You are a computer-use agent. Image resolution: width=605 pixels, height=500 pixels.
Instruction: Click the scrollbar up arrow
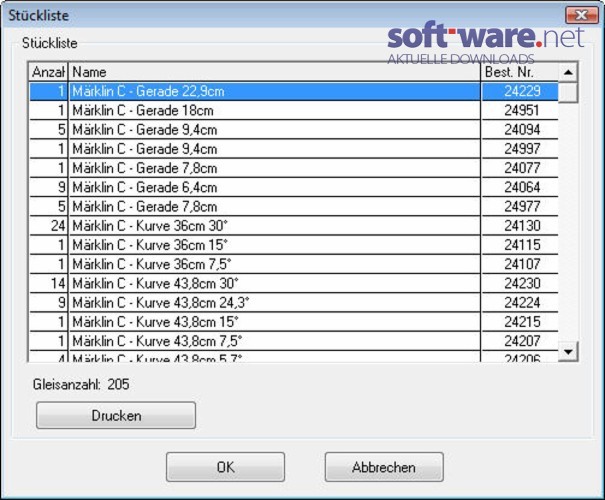(x=568, y=72)
